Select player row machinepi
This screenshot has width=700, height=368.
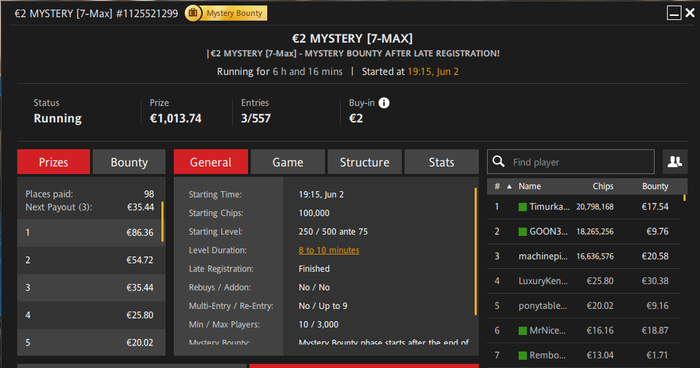[583, 256]
